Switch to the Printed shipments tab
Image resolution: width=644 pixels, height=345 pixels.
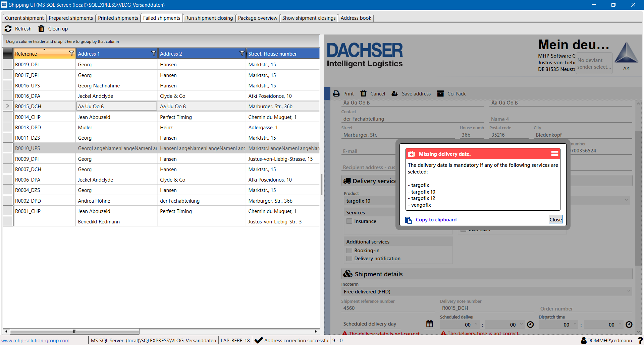tap(118, 18)
